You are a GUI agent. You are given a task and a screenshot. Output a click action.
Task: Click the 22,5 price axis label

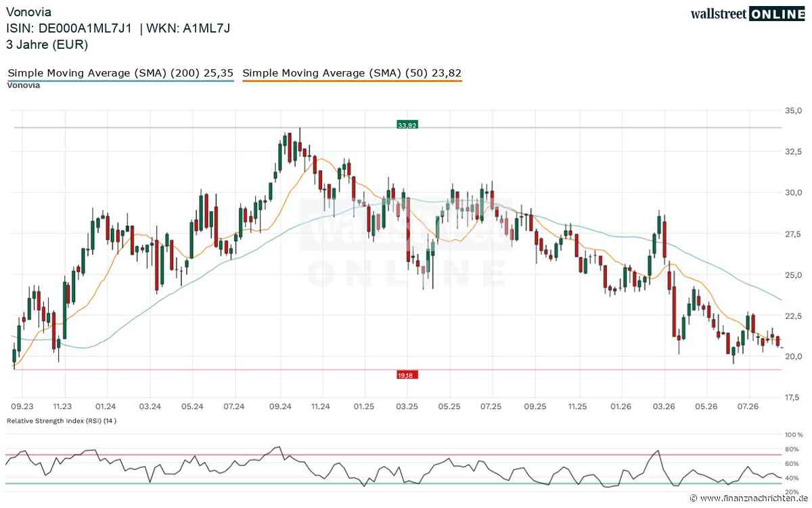click(x=793, y=316)
